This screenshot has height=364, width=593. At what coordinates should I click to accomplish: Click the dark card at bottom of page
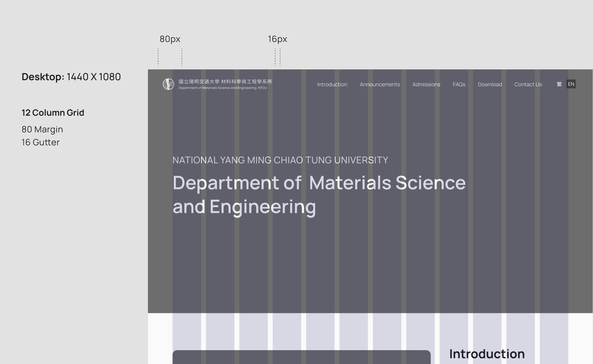click(301, 357)
